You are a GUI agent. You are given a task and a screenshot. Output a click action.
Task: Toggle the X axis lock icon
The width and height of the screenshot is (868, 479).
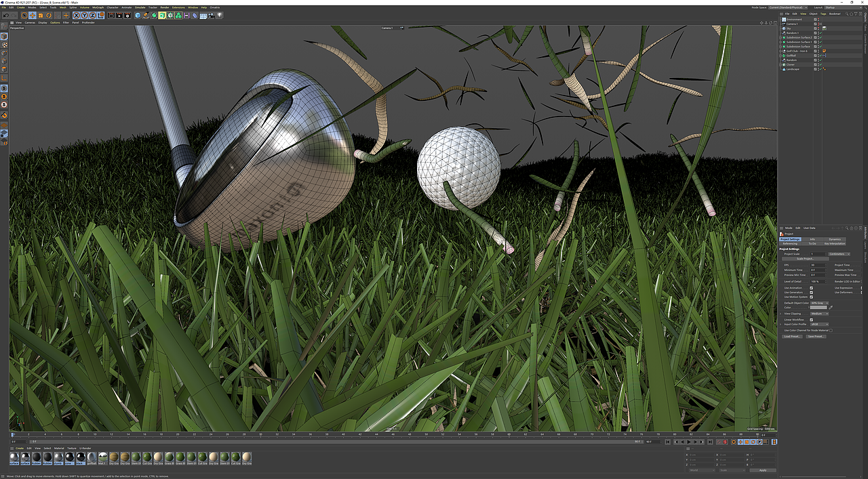pyautogui.click(x=77, y=15)
